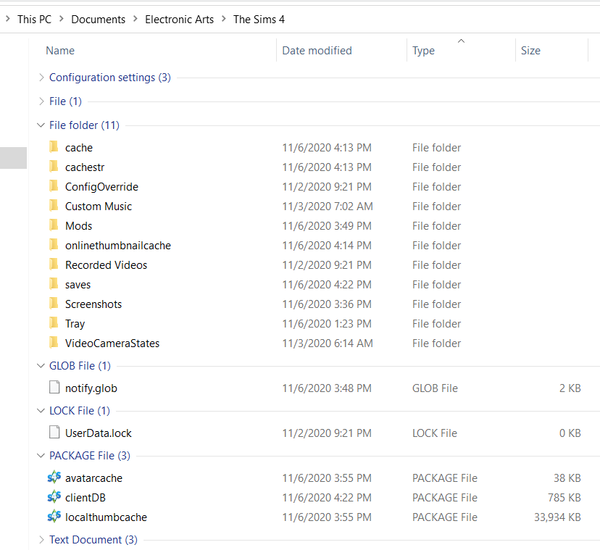Open breadcrumb chevron after Electronic Arts
This screenshot has width=600, height=550.
pos(224,19)
